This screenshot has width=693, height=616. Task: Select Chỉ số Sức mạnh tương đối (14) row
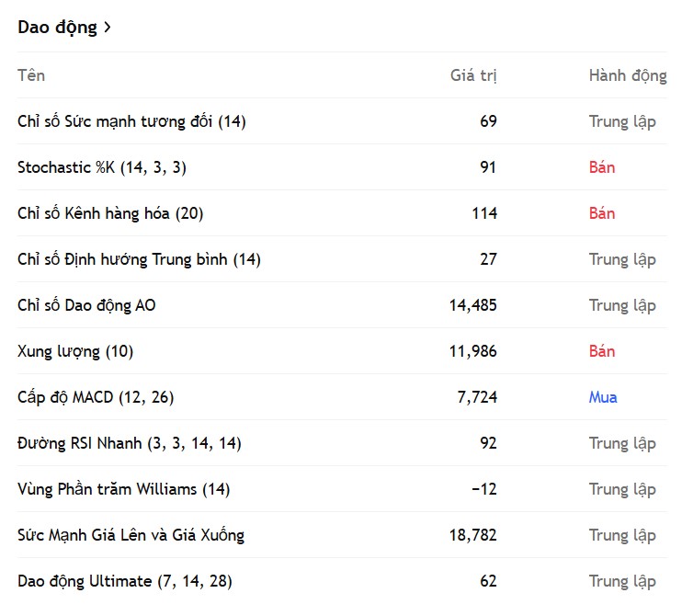click(x=131, y=121)
